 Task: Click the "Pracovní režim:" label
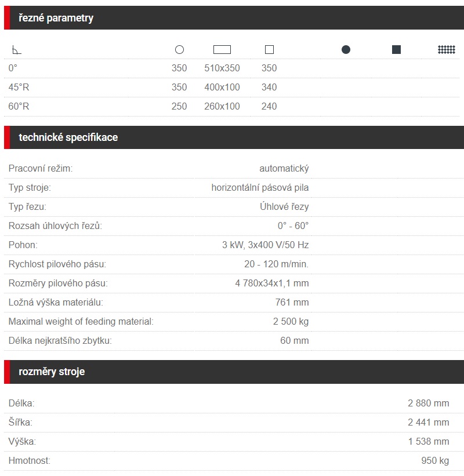(x=41, y=169)
